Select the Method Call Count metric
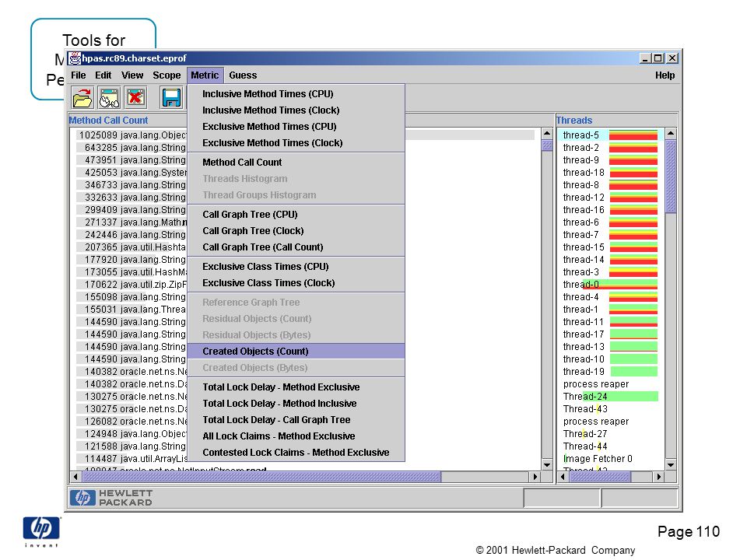The image size is (747, 560). coord(296,163)
